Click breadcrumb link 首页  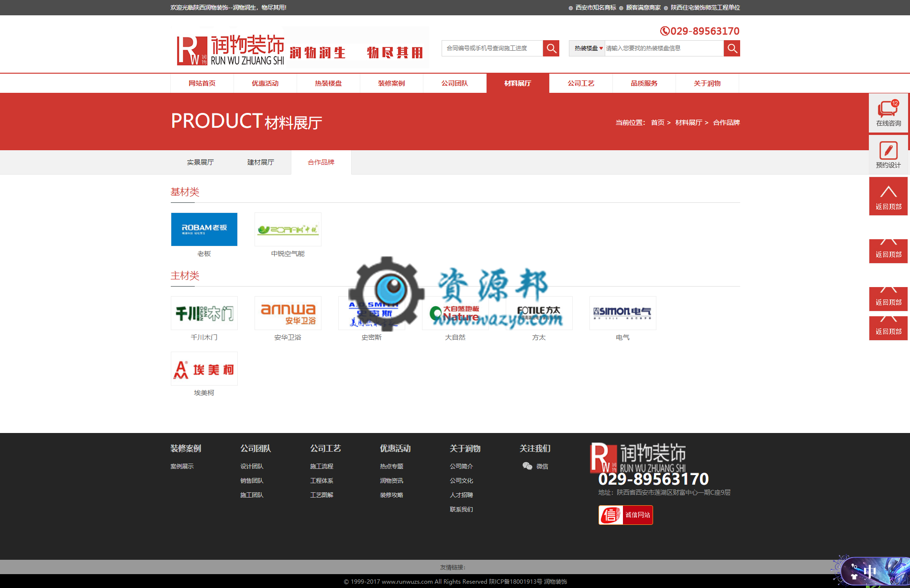pyautogui.click(x=657, y=122)
